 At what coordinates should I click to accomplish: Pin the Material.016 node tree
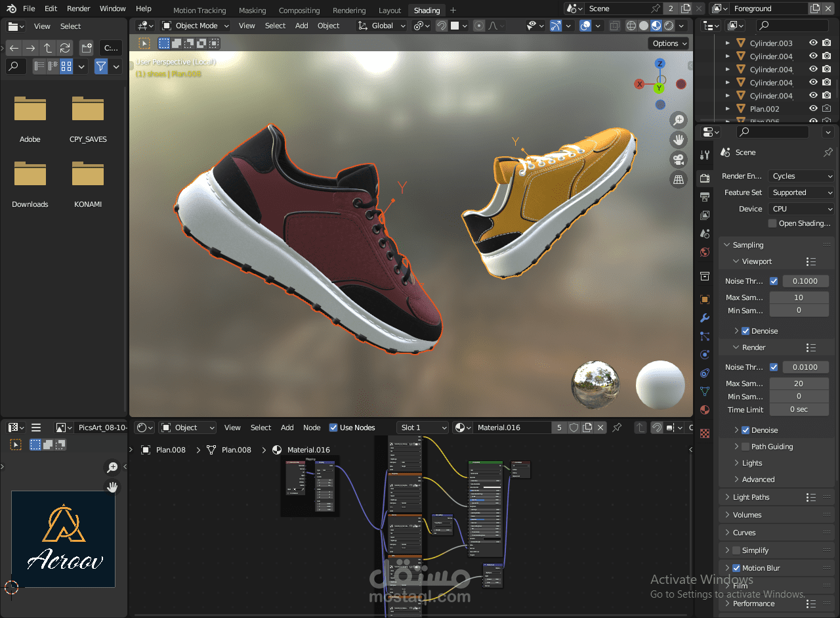pyautogui.click(x=617, y=428)
